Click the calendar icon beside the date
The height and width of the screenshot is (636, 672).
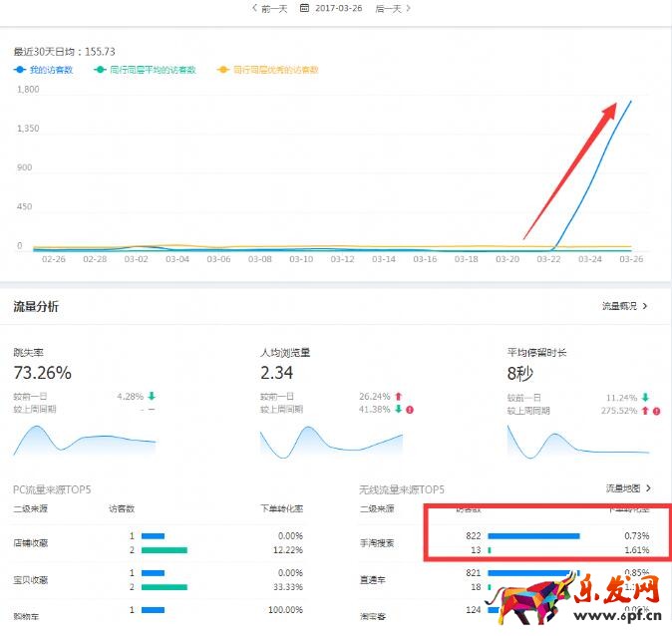(304, 8)
